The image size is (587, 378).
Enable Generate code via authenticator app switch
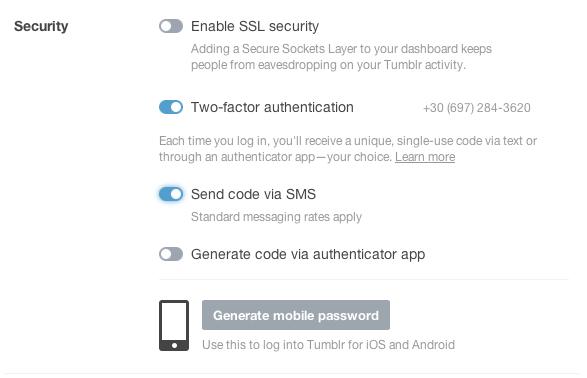171,254
